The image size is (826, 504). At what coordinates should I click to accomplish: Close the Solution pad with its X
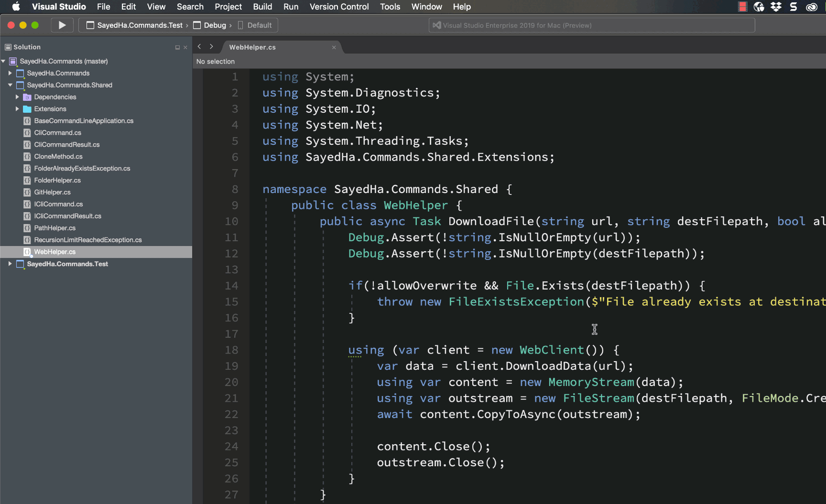[x=185, y=47]
